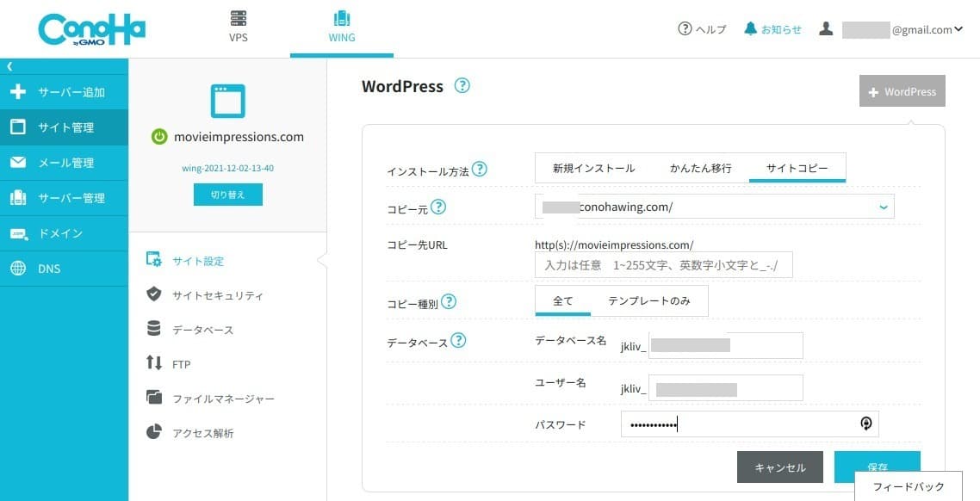Select メール管理 in the sidebar

(x=64, y=163)
